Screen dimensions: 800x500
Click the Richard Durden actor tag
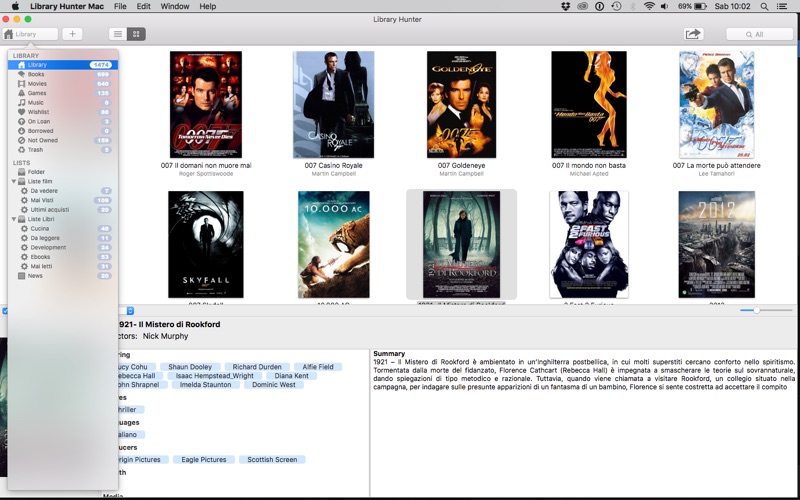(257, 367)
